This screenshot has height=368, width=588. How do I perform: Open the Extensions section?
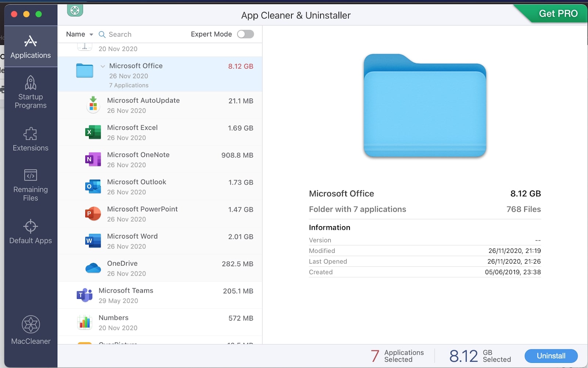coord(31,140)
